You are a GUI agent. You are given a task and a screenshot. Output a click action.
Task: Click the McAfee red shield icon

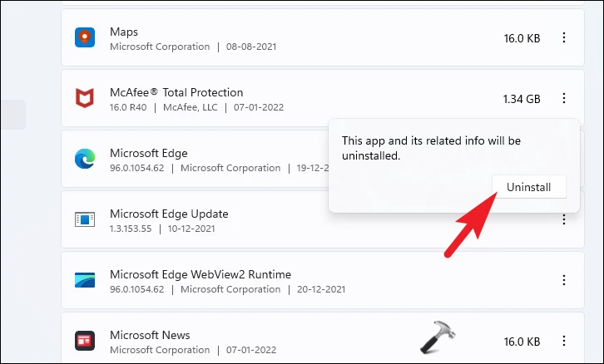pos(85,99)
